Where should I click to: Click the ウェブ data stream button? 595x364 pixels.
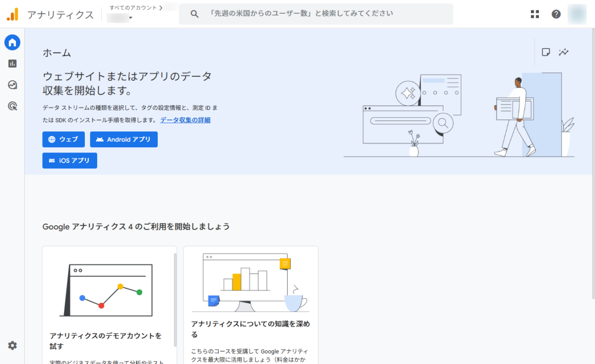coord(63,140)
